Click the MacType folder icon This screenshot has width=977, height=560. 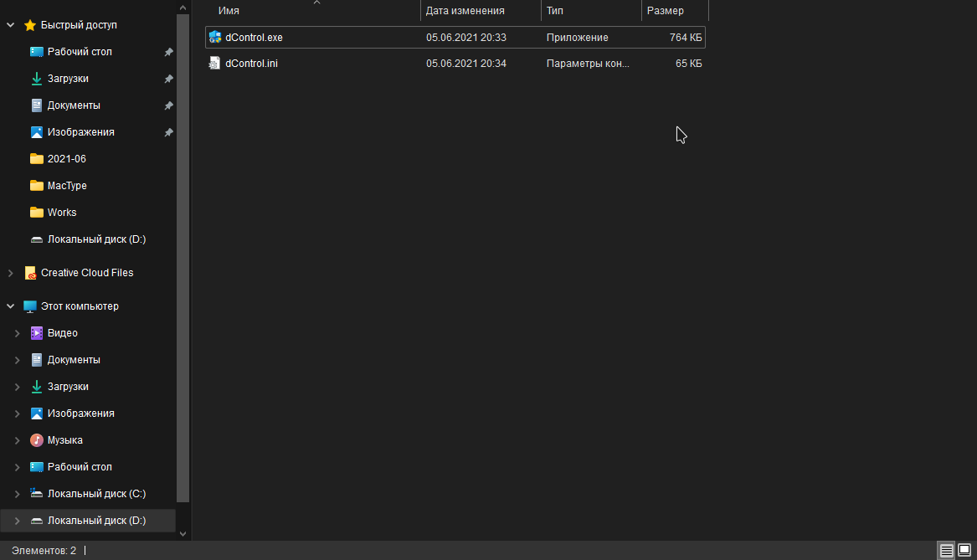tap(37, 186)
